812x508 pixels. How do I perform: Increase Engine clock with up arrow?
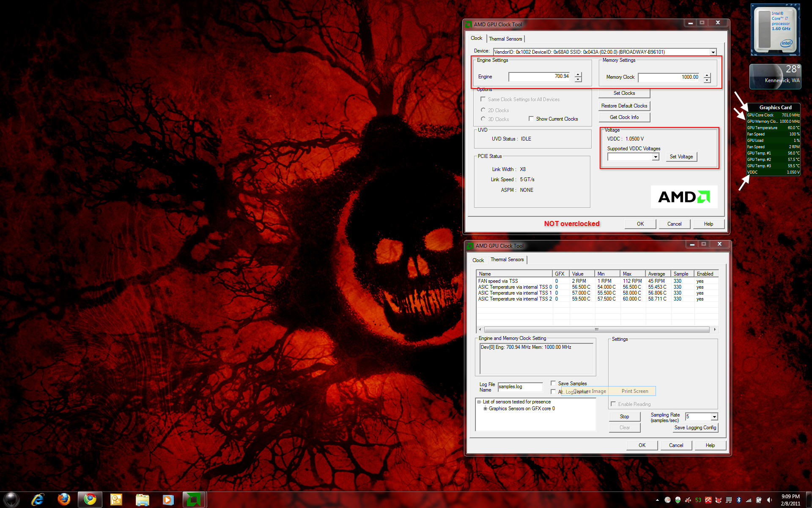[x=578, y=75]
